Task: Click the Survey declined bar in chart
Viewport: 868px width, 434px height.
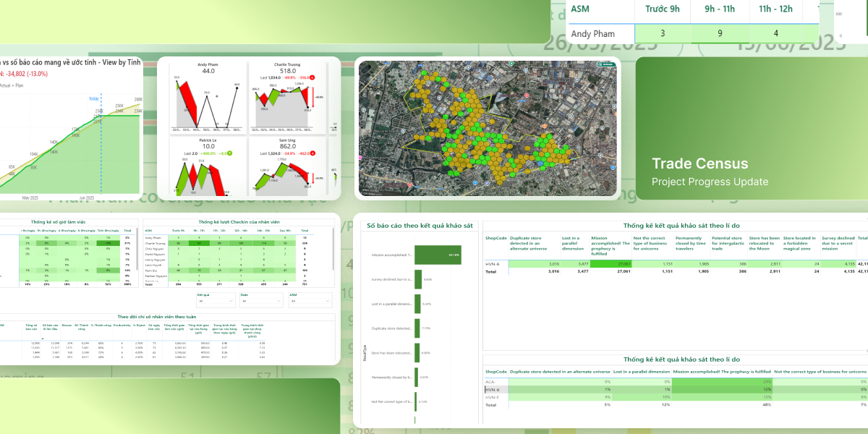Action: (417, 279)
